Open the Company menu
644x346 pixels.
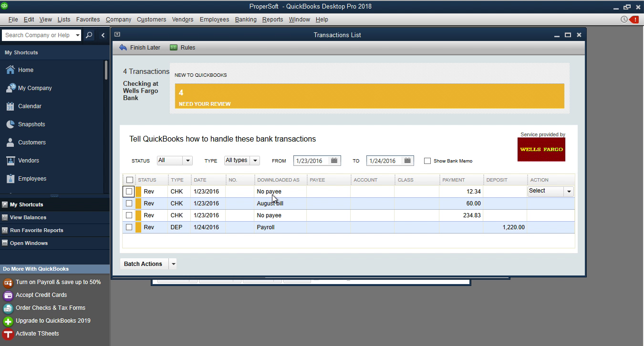click(x=118, y=20)
